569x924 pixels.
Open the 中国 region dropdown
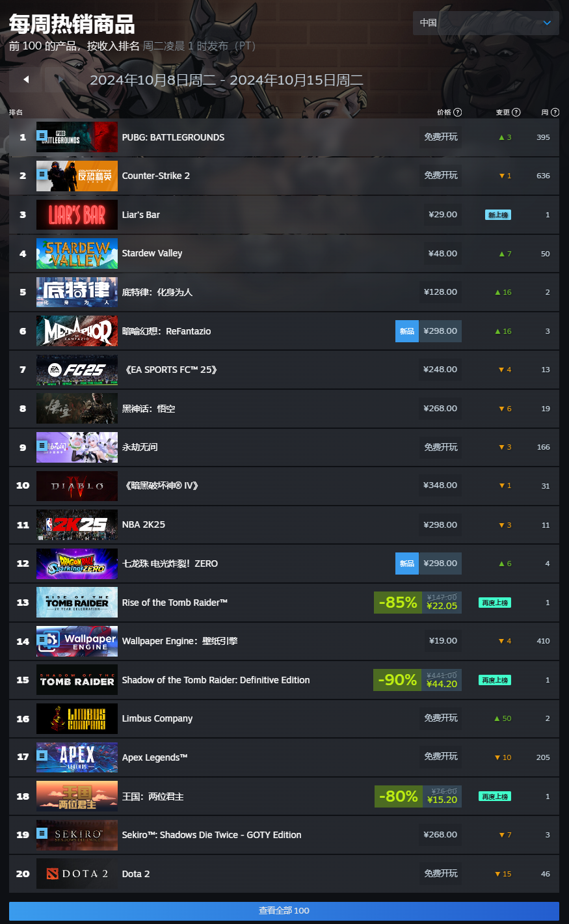(486, 23)
